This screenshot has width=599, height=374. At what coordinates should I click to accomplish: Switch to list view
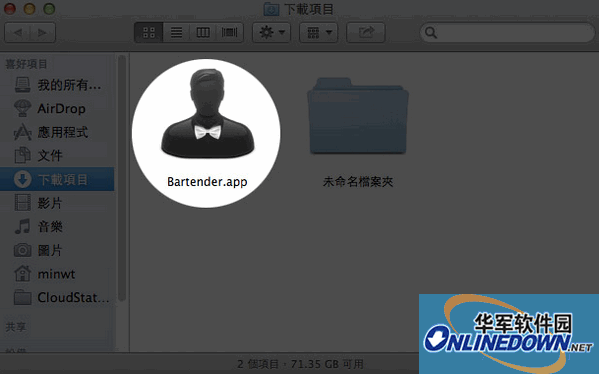click(x=176, y=32)
